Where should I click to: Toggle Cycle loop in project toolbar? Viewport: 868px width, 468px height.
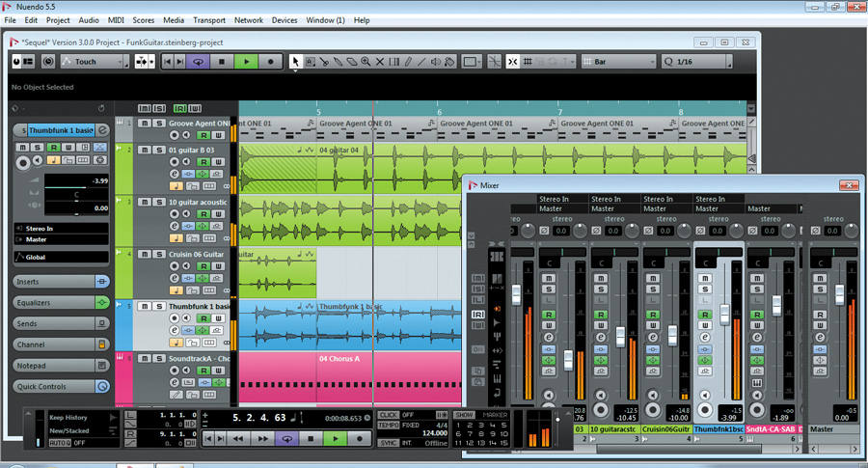198,62
